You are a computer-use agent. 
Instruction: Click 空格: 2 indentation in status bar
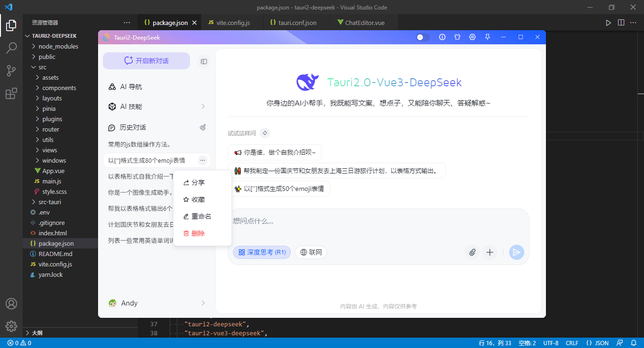tap(527, 343)
